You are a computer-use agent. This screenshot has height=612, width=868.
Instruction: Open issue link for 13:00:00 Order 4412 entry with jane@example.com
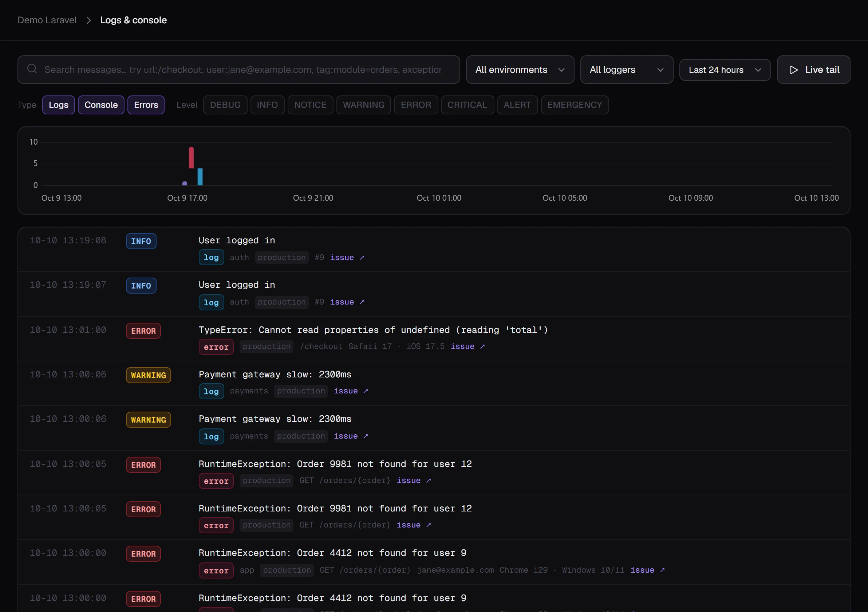tap(648, 570)
